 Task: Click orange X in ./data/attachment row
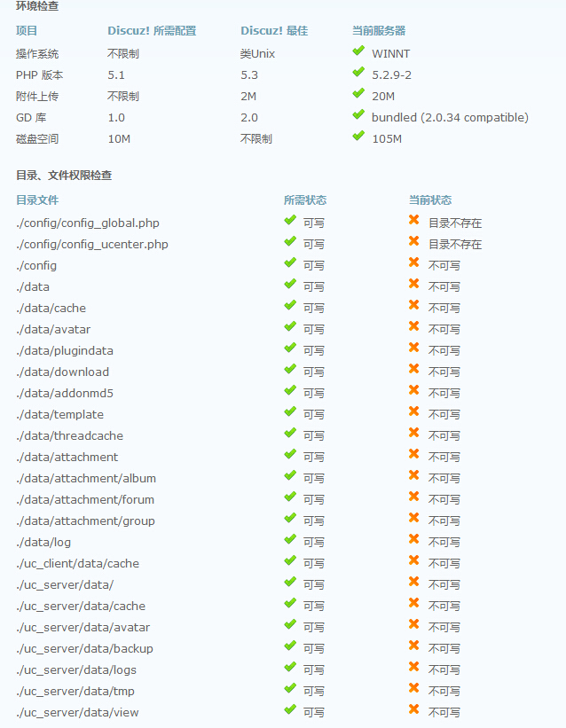[413, 454]
